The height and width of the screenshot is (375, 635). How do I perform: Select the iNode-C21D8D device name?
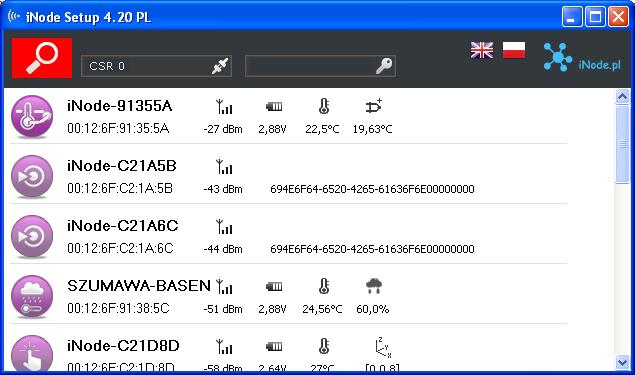coord(123,346)
